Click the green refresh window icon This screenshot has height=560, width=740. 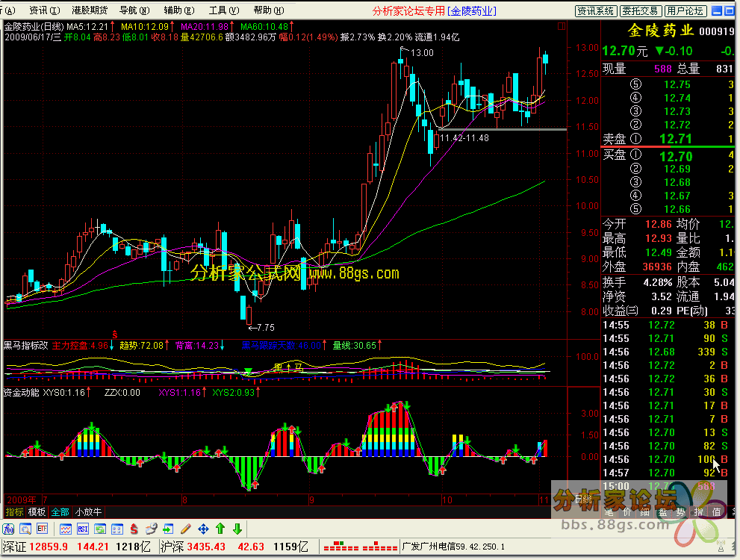point(99,529)
